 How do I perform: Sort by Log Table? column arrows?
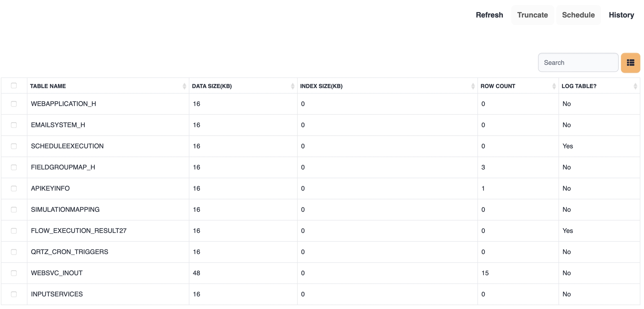(635, 86)
